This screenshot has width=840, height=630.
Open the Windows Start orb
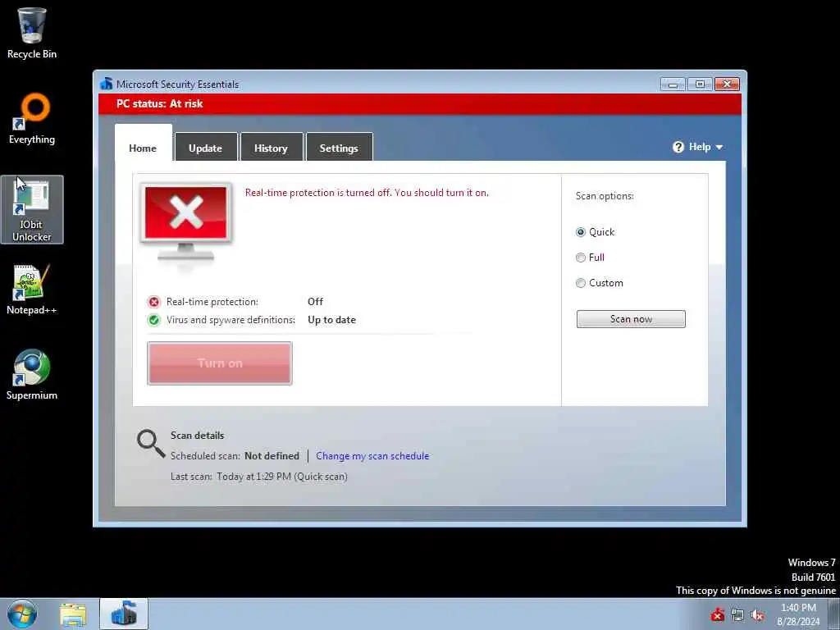point(22,614)
